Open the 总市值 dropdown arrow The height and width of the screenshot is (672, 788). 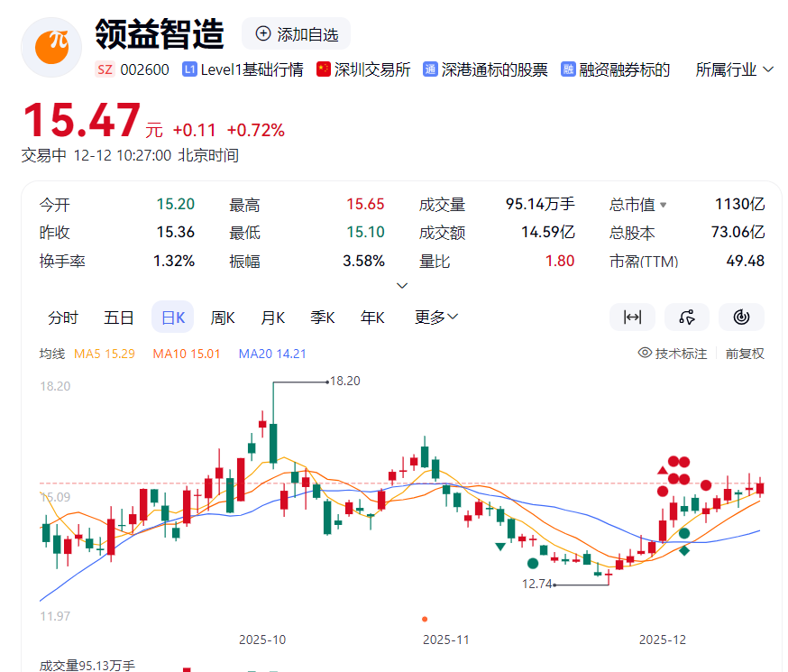[x=663, y=205]
